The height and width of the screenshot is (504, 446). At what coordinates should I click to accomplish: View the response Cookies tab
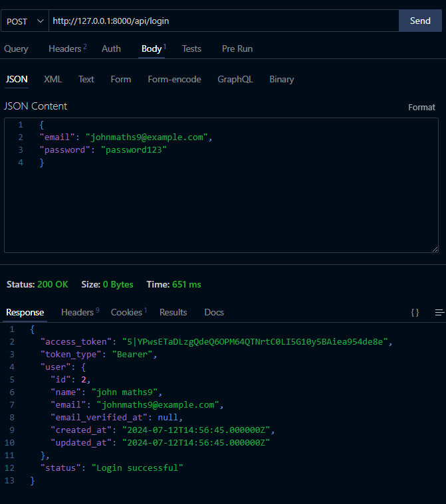point(128,312)
